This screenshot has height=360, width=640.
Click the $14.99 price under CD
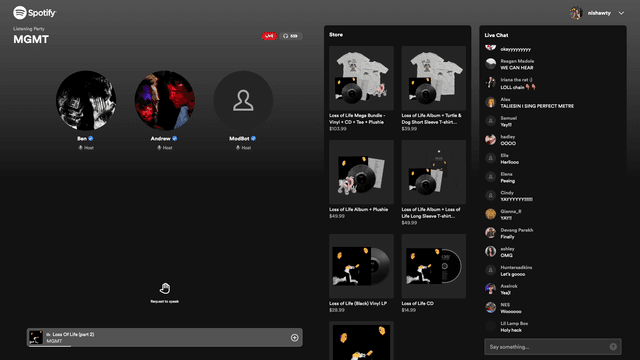[409, 310]
